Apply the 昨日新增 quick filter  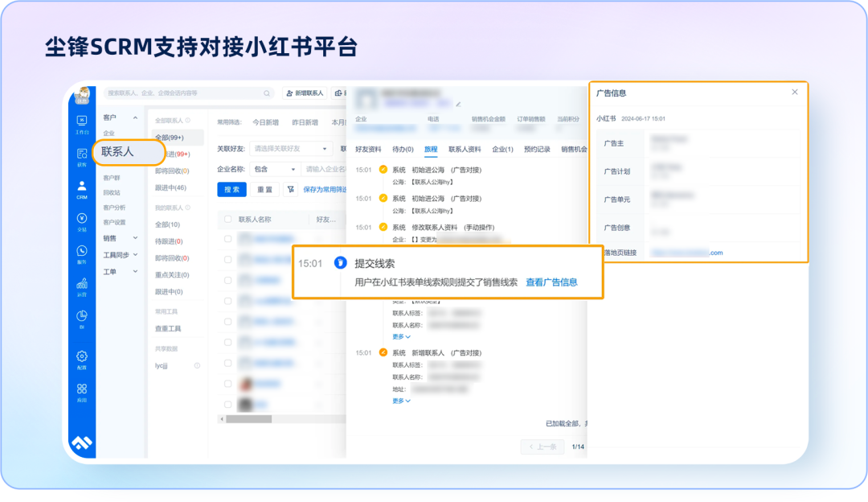pyautogui.click(x=305, y=122)
